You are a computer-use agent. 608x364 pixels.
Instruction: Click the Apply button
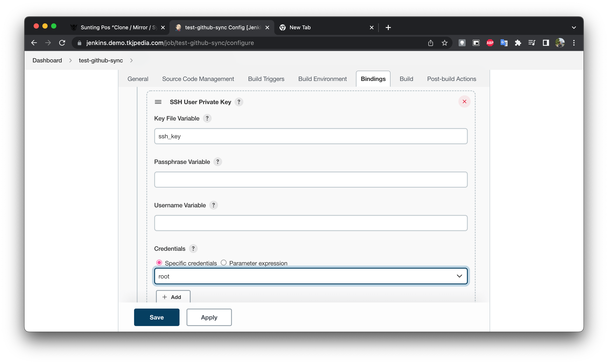(209, 317)
